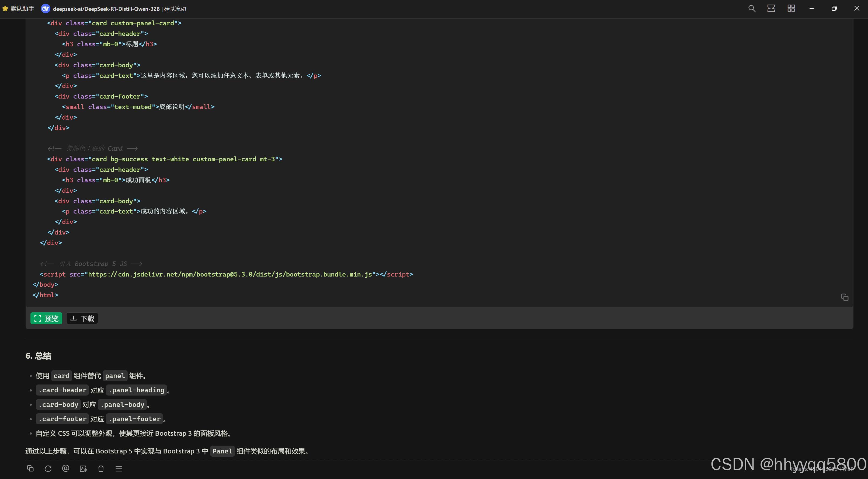Image resolution: width=868 pixels, height=479 pixels.
Task: Toggle expanded chat width icon
Action: point(771,8)
